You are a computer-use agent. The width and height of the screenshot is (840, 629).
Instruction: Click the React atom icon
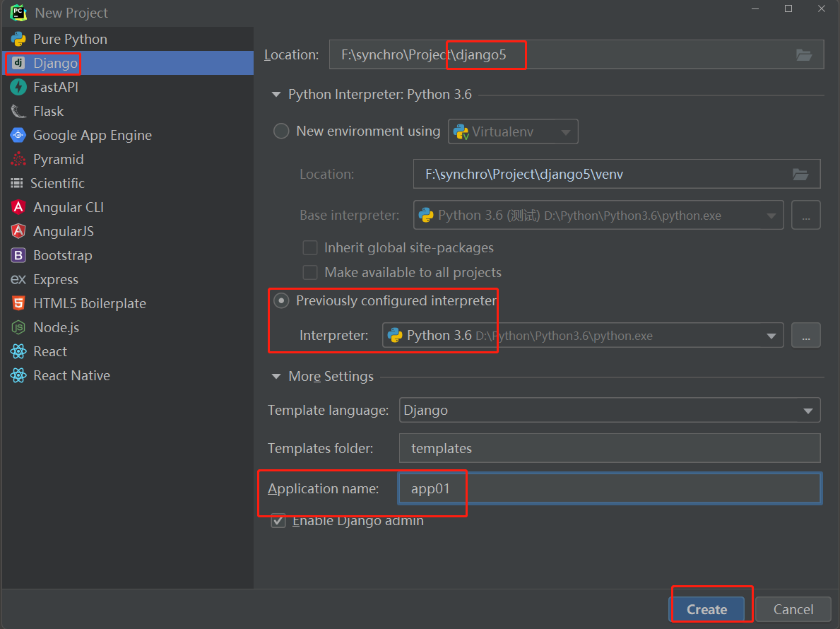pos(18,351)
